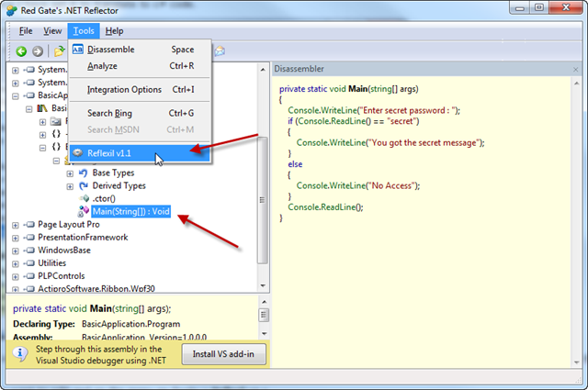The image size is (588, 390).
Task: Click the Open assembly folder icon
Action: point(59,51)
